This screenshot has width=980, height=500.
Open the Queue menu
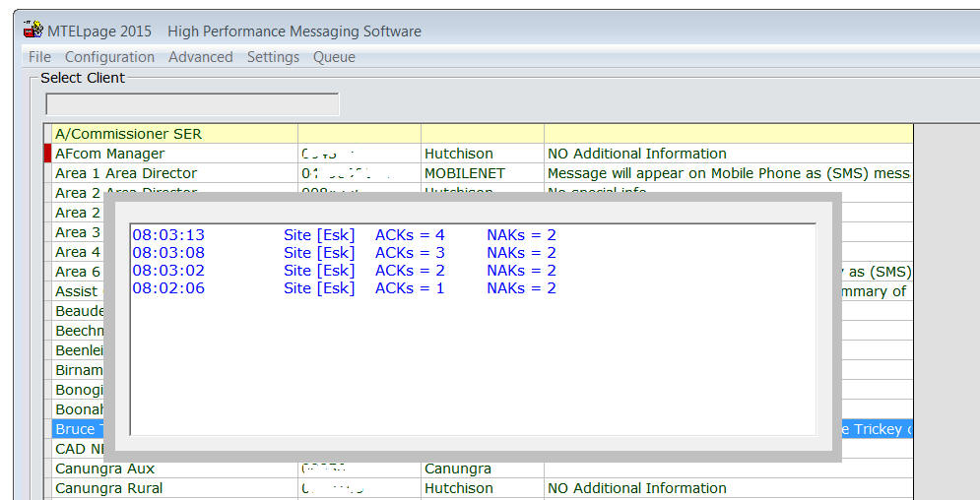click(x=334, y=57)
